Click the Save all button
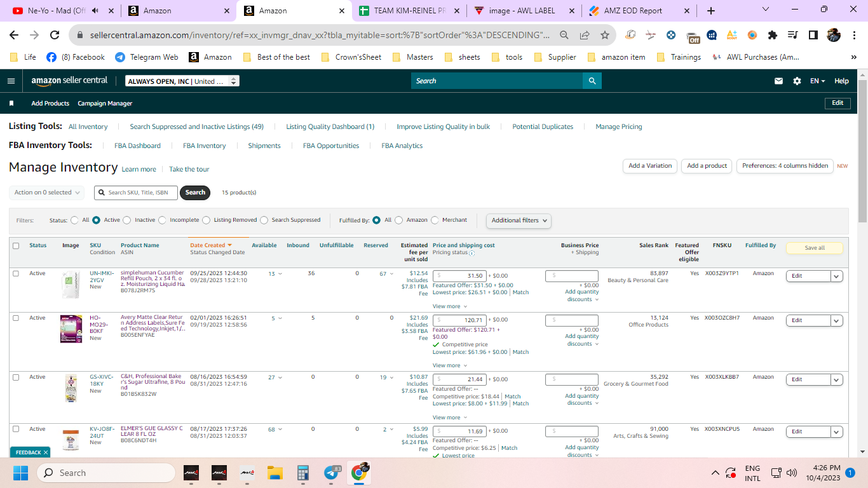Image resolution: width=868 pixels, height=488 pixels. tap(815, 248)
